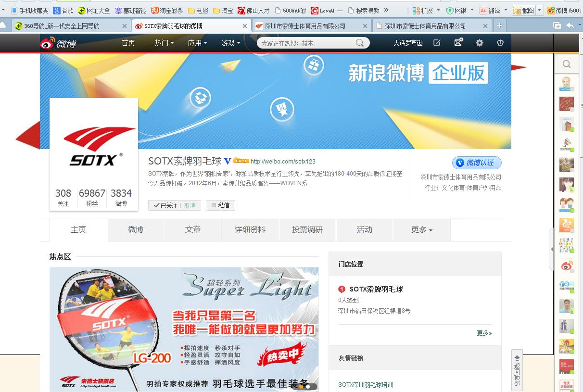
Task: Select the 详细资料 profile tab
Action: (x=250, y=230)
